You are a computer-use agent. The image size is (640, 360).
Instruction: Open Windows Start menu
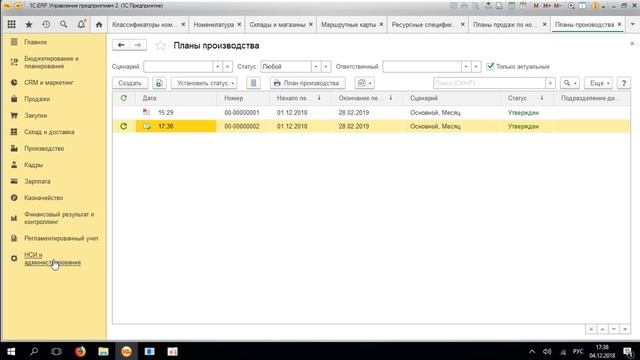(11, 351)
